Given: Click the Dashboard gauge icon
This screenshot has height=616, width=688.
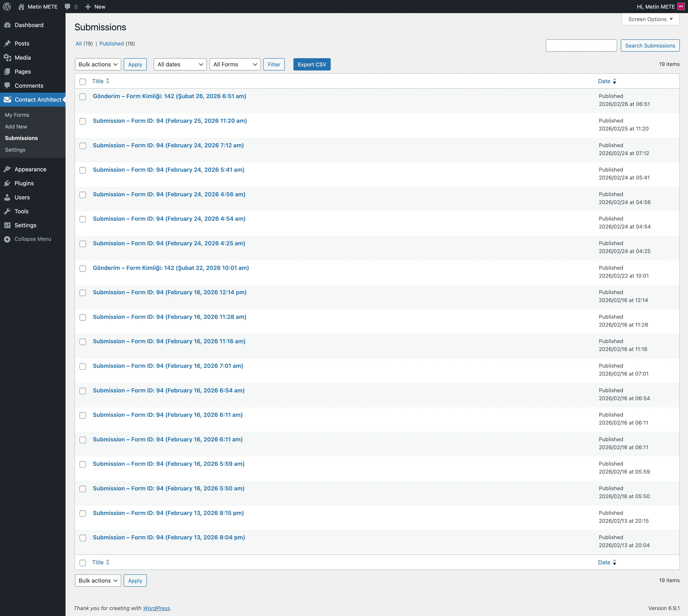Looking at the screenshot, I should tap(7, 25).
